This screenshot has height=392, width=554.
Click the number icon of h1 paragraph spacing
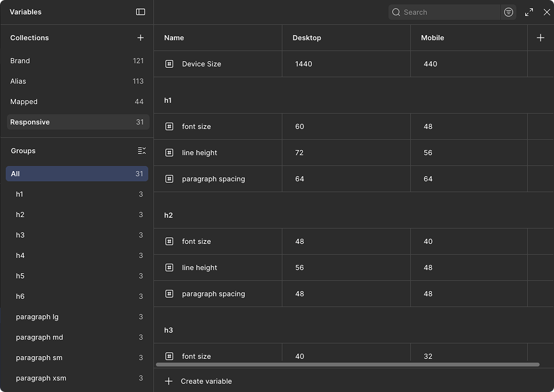[x=169, y=179]
